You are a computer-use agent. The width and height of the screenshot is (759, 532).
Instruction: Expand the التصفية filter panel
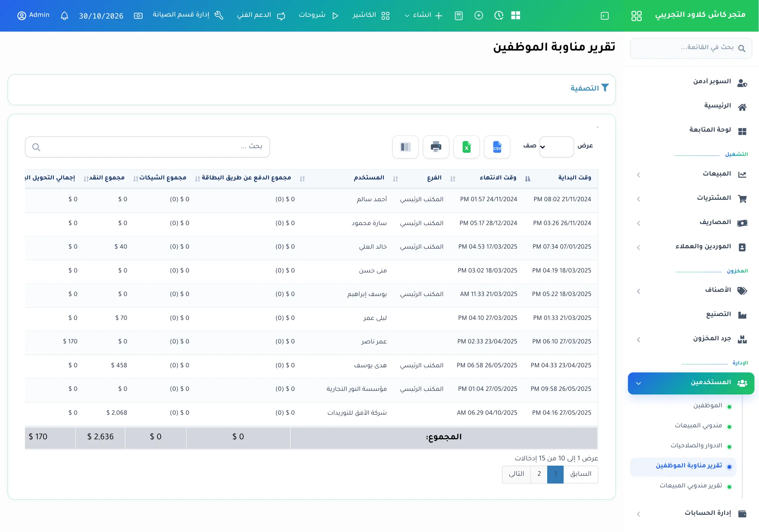tap(589, 88)
